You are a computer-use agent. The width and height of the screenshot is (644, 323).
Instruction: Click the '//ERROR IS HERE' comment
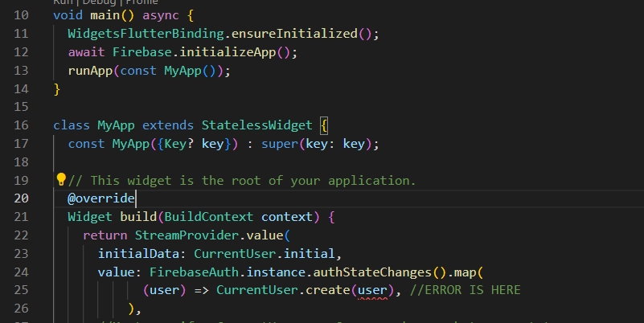[x=466, y=290]
